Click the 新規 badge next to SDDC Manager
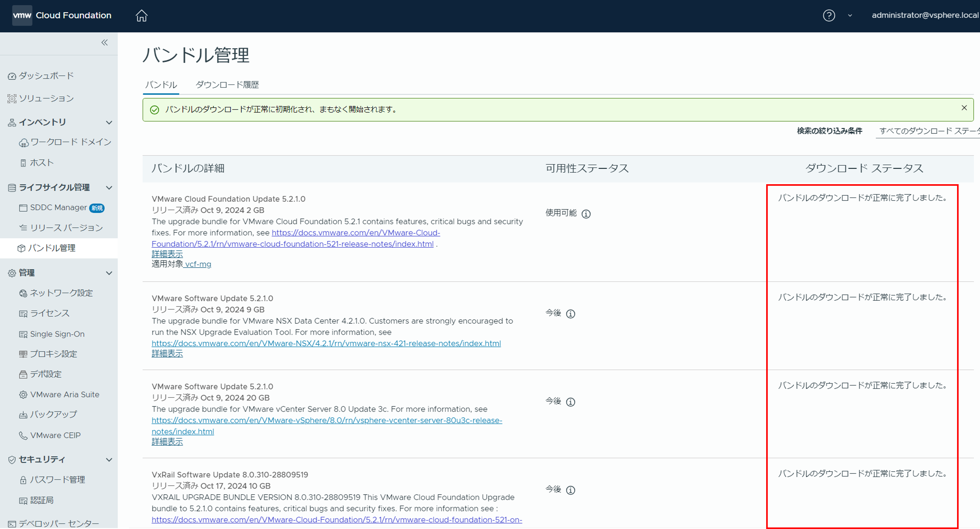 pos(97,208)
